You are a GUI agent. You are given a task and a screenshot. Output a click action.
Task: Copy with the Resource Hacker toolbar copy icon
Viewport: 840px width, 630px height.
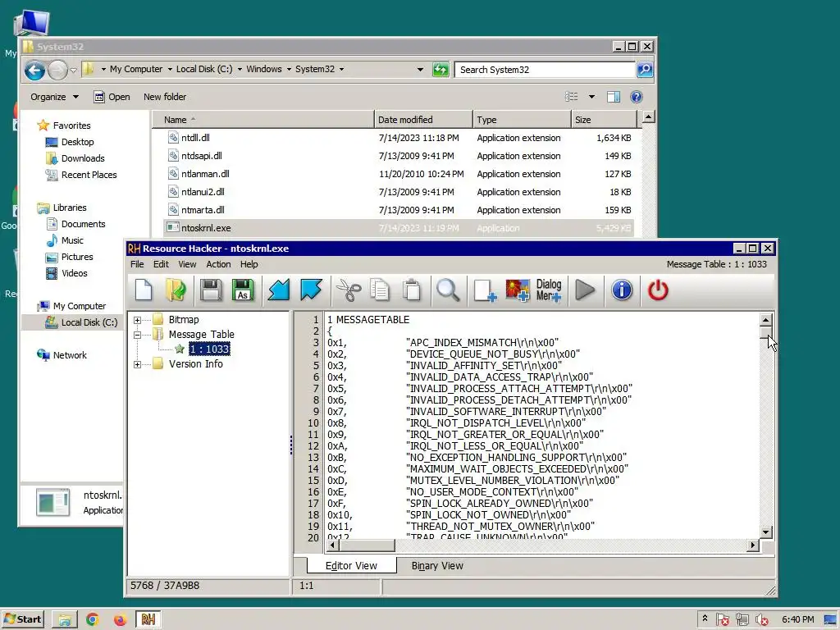coord(380,290)
